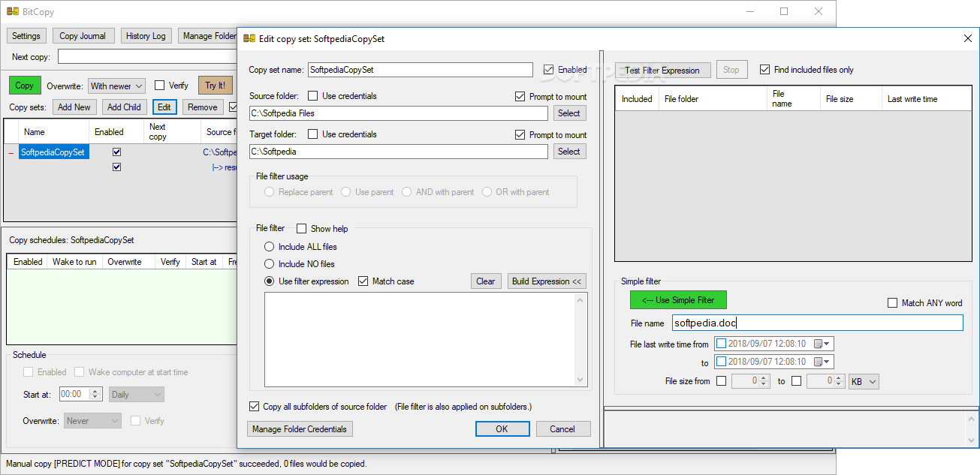Click the Copy set name field
This screenshot has width=980, height=475.
pyautogui.click(x=421, y=70)
